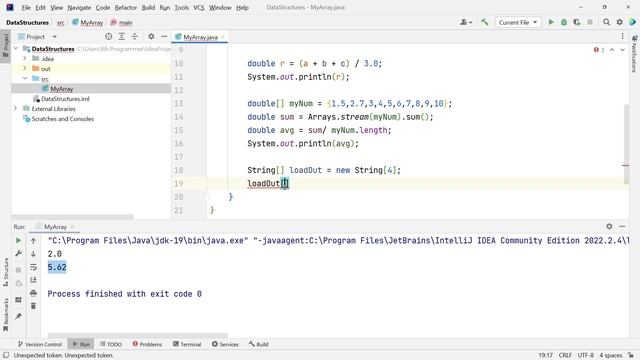Select opened file target icon in Project panel
The height and width of the screenshot is (360, 640).
(109, 36)
